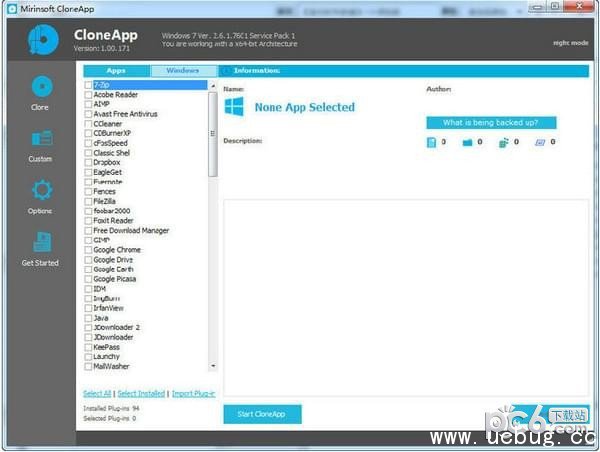Click the folders count icon
The image size is (600, 452).
click(467, 142)
